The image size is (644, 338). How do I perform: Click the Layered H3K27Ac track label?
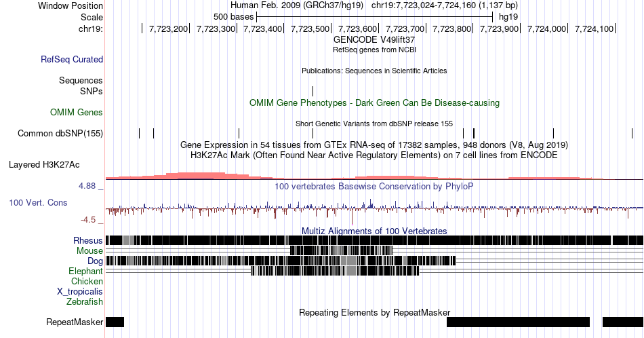tap(44, 164)
